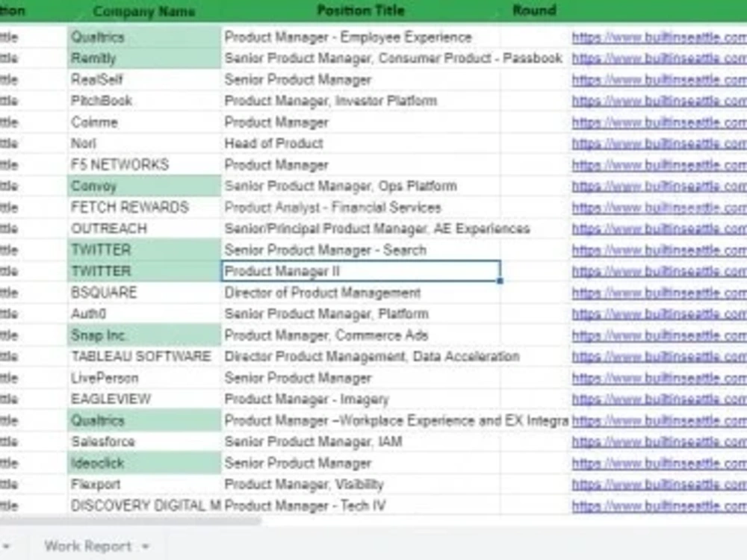The image size is (747, 560).
Task: Select the EAGLEVIEW company cell
Action: 144,399
